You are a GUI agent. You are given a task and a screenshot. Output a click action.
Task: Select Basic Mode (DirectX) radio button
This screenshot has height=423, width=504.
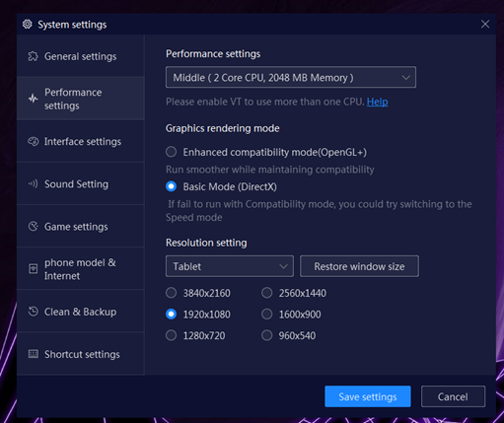(171, 186)
